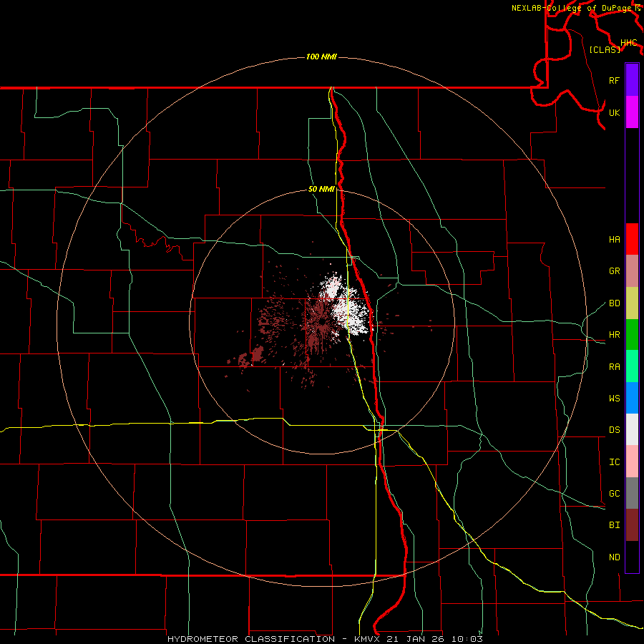Click the WS blue legend swatch
Screen dimensions: 644x644
point(632,398)
